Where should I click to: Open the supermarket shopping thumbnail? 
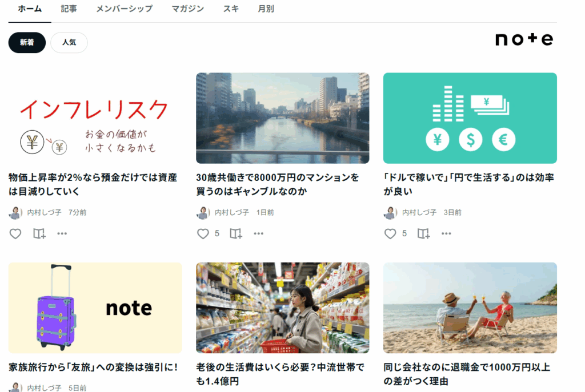point(283,308)
